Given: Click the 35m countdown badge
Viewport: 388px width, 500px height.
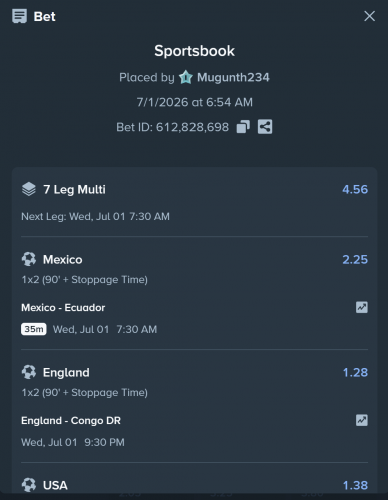Looking at the screenshot, I should pyautogui.click(x=34, y=329).
